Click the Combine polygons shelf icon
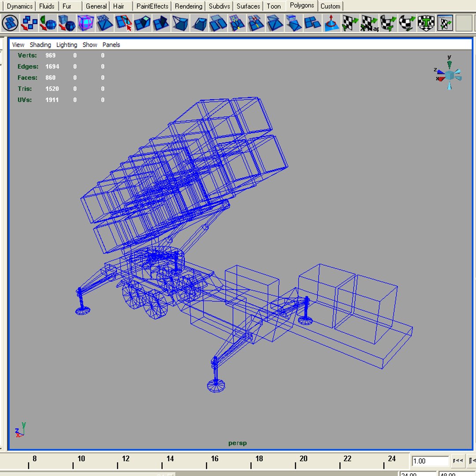Image resolution: width=476 pixels, height=476 pixels. (x=29, y=23)
